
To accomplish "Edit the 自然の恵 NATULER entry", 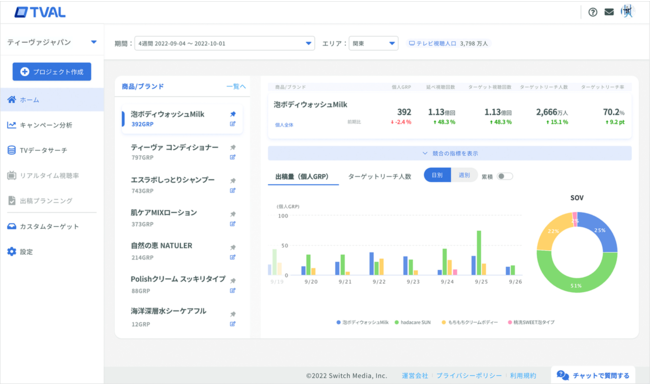I will coord(233,257).
